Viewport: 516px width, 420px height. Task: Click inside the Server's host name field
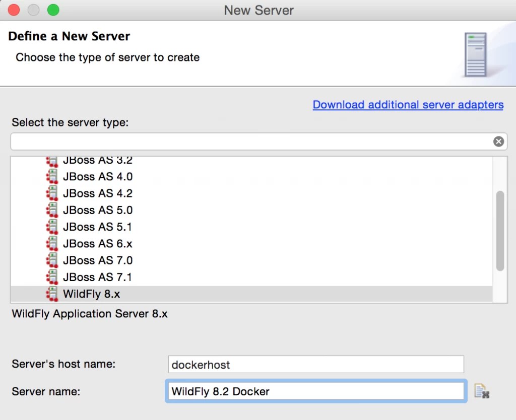(x=315, y=364)
